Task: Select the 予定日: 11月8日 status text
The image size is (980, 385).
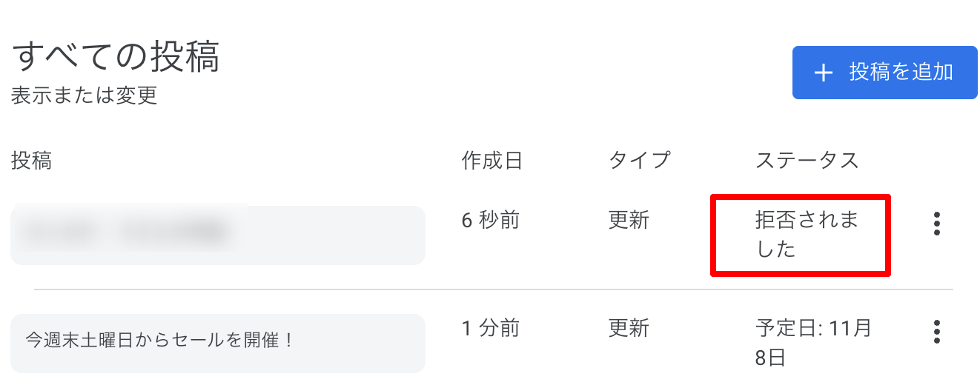Action: pyautogui.click(x=812, y=343)
